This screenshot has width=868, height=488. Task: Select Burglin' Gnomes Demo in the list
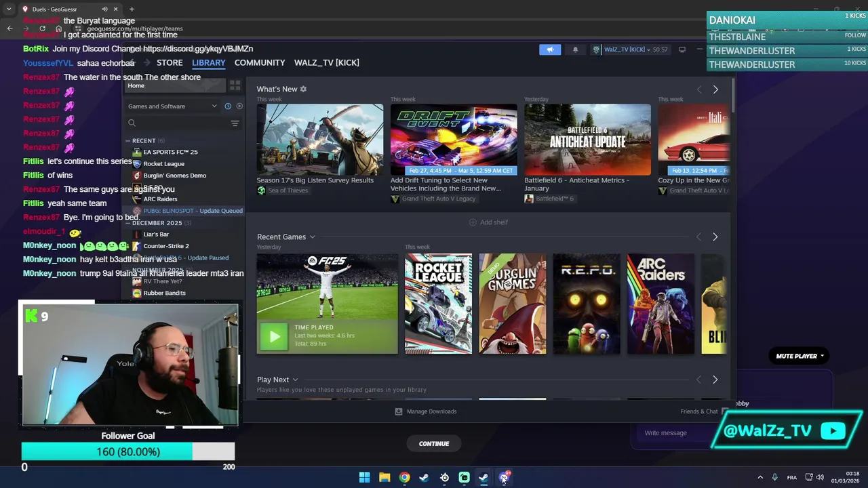[174, 176]
